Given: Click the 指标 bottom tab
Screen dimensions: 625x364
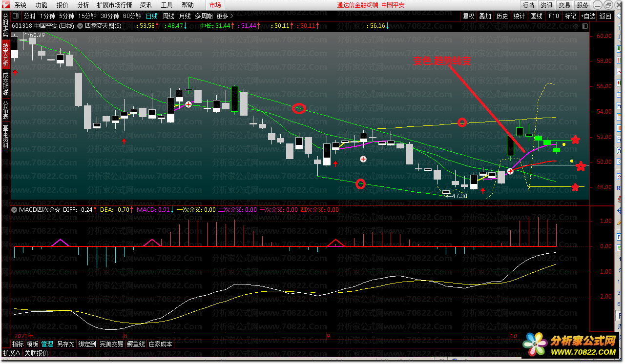Looking at the screenshot, I should coord(18,344).
